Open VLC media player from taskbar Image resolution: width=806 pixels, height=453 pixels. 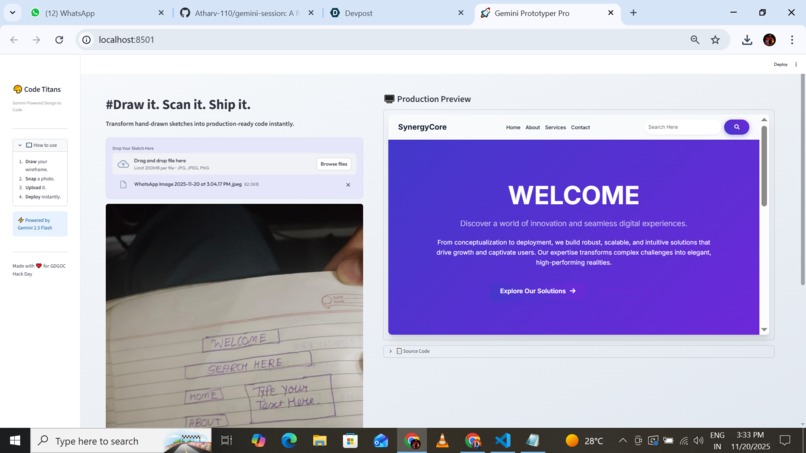[442, 441]
